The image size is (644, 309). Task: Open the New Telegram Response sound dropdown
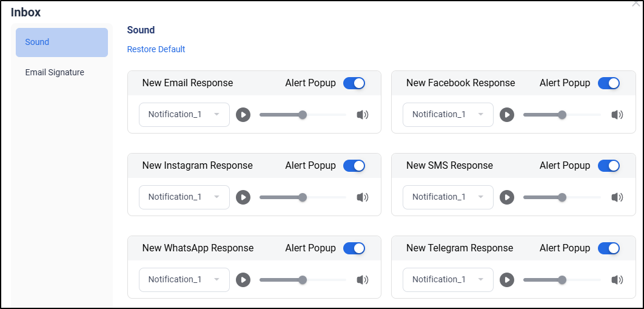(x=448, y=280)
